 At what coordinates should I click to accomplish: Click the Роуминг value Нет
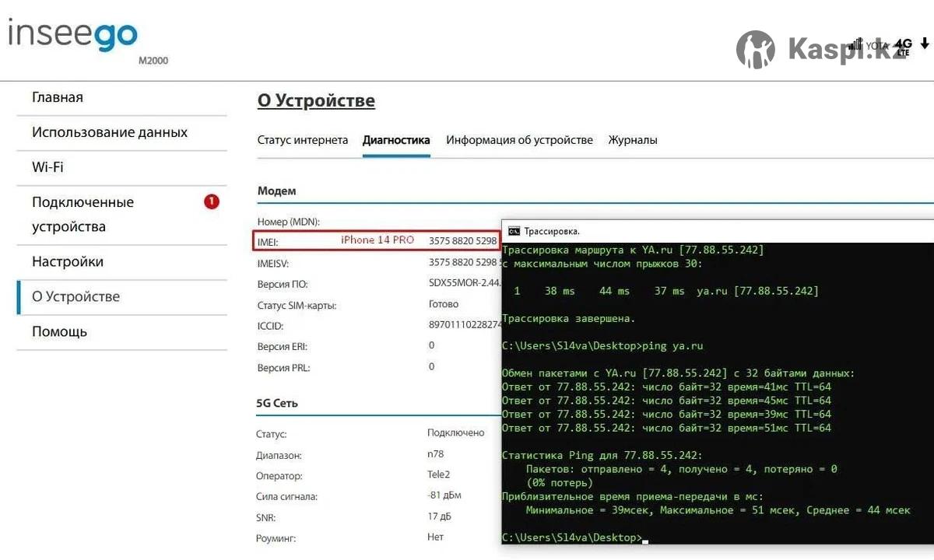click(435, 537)
